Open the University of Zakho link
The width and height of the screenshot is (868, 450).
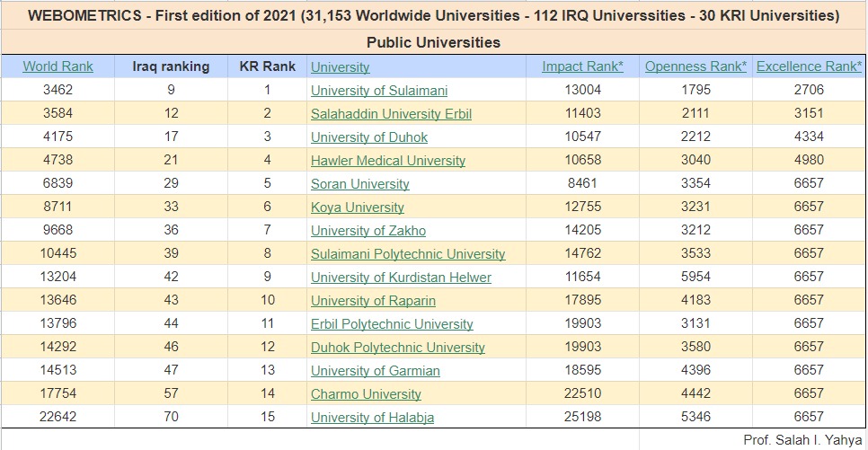[x=368, y=230]
